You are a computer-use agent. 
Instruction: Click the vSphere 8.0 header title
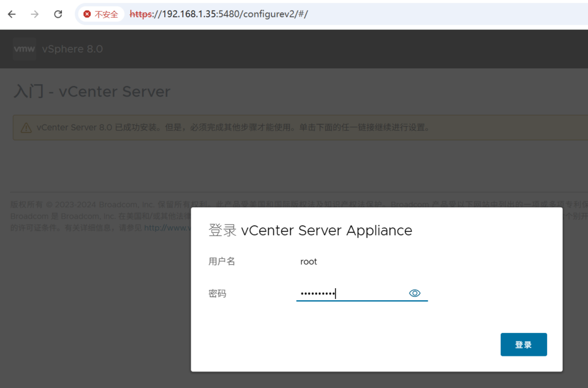pyautogui.click(x=72, y=49)
